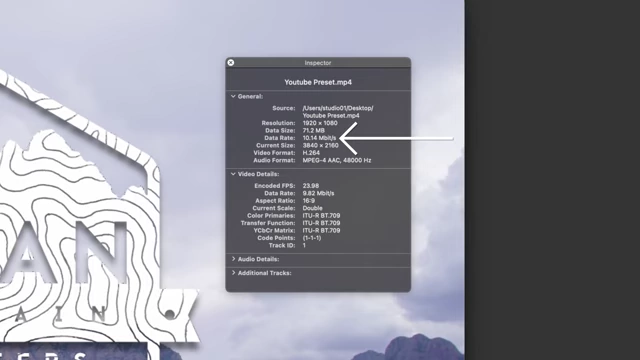The height and width of the screenshot is (360, 640).
Task: Collapse the General section
Action: (233, 96)
